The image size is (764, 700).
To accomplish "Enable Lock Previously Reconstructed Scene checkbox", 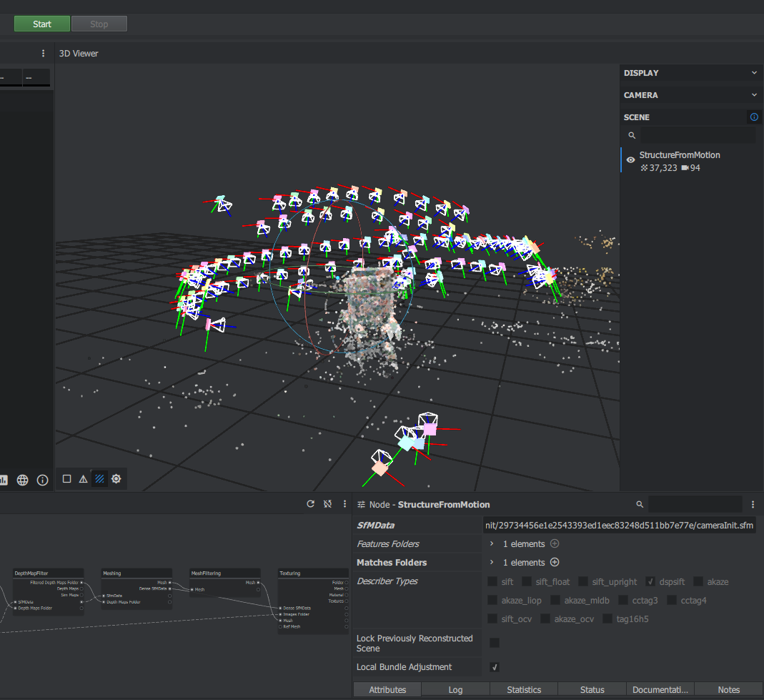I will pos(495,643).
